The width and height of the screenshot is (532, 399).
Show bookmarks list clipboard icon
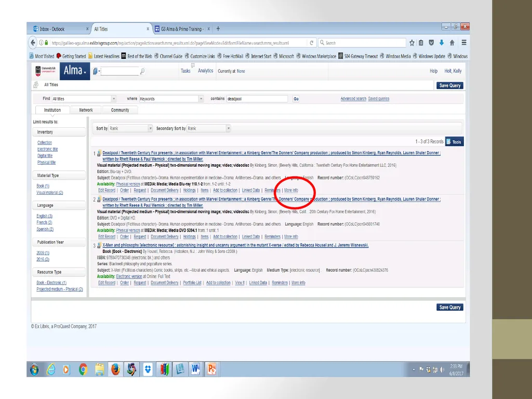click(421, 43)
